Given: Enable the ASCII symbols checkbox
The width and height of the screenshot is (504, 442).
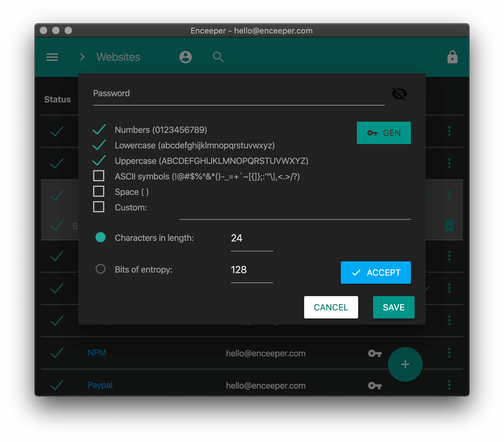Looking at the screenshot, I should click(x=99, y=176).
